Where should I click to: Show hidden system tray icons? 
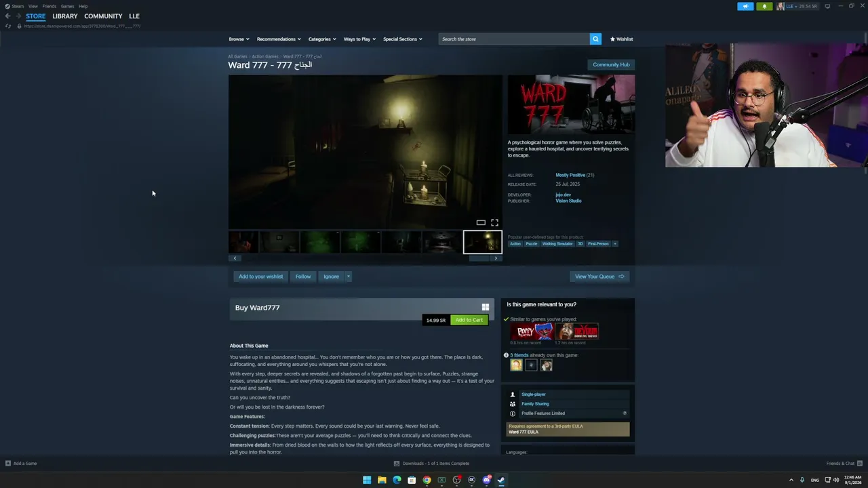click(x=791, y=480)
